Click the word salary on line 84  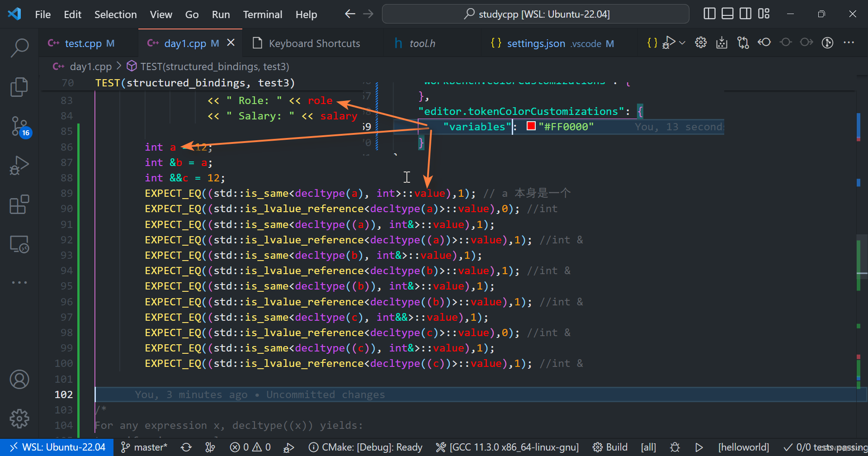(339, 116)
